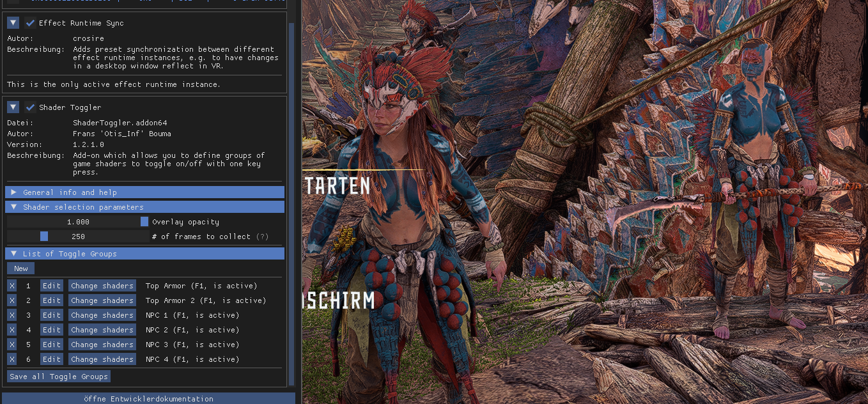Adjust the number of frames to collect slider
The width and height of the screenshot is (868, 404).
pos(78,237)
